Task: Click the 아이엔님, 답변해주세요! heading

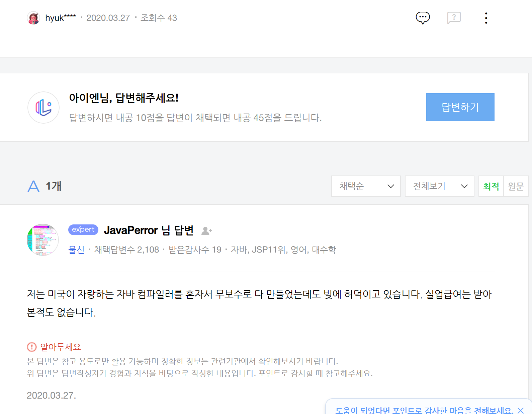Action: tap(124, 98)
